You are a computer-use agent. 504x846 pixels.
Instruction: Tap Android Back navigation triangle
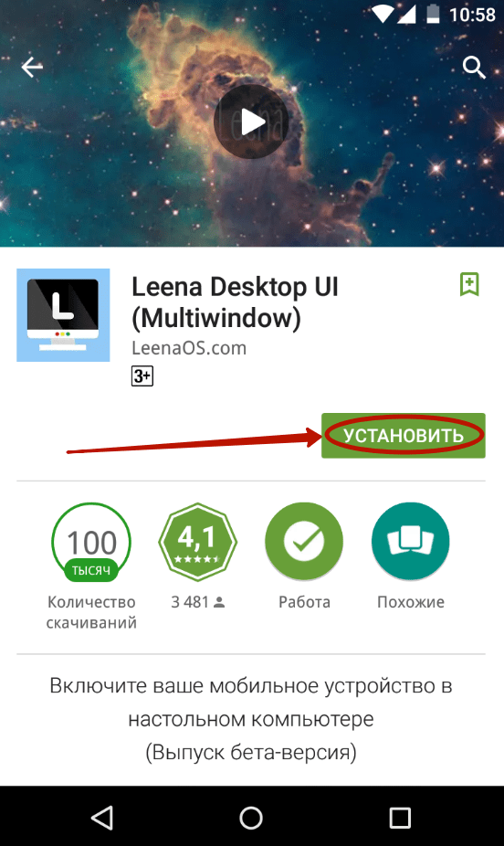point(102,818)
